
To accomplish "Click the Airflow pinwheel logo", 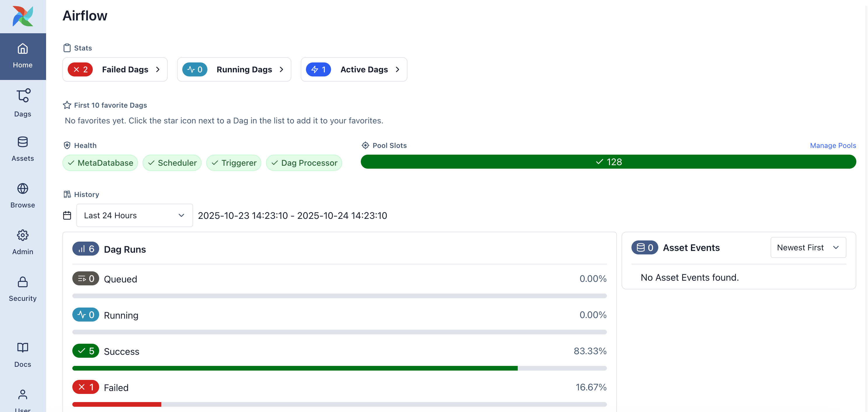I will 22,16.
